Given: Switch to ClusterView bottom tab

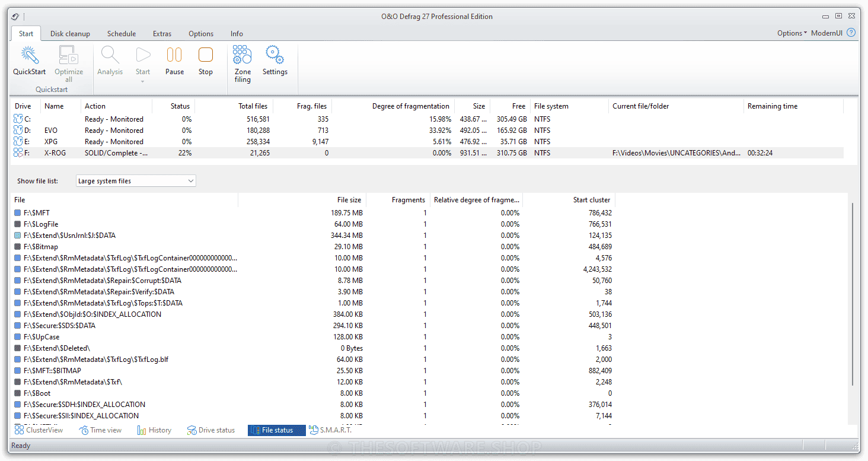Looking at the screenshot, I should 39,430.
